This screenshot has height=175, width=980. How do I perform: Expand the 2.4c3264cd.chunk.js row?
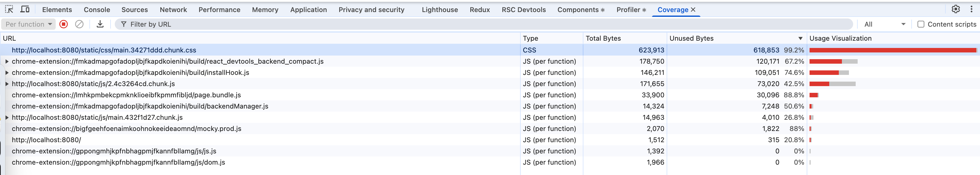click(7, 84)
